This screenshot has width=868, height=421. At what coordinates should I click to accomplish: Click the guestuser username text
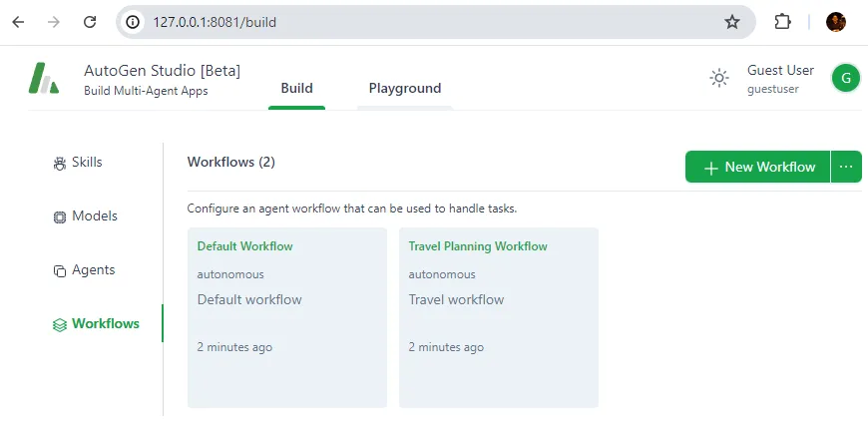point(773,89)
